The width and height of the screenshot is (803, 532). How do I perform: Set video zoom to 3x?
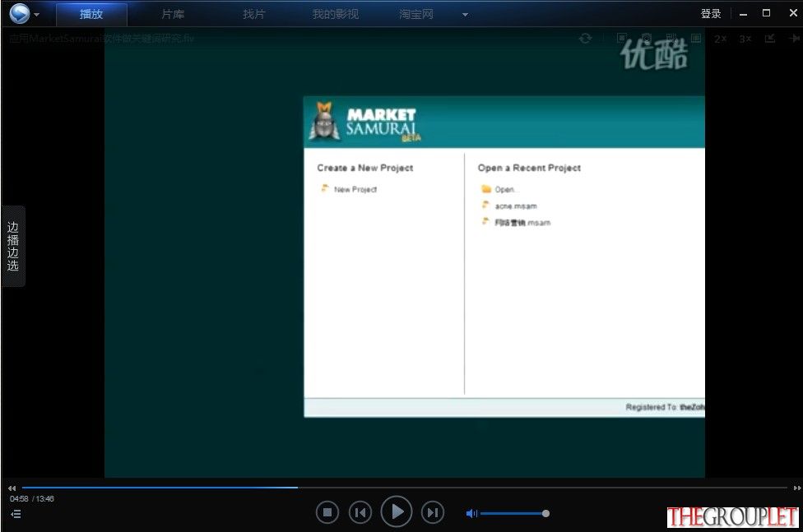745,39
